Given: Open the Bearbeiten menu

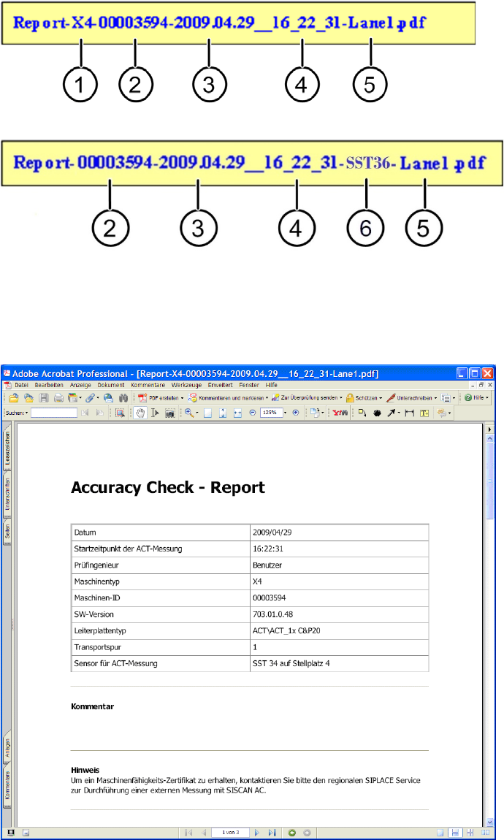Looking at the screenshot, I should (49, 385).
